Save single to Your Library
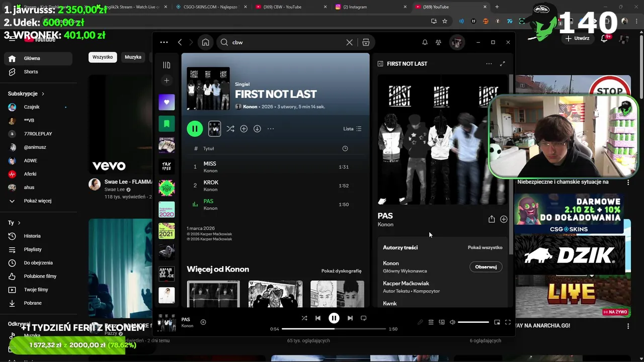644x362 pixels. [x=244, y=129]
